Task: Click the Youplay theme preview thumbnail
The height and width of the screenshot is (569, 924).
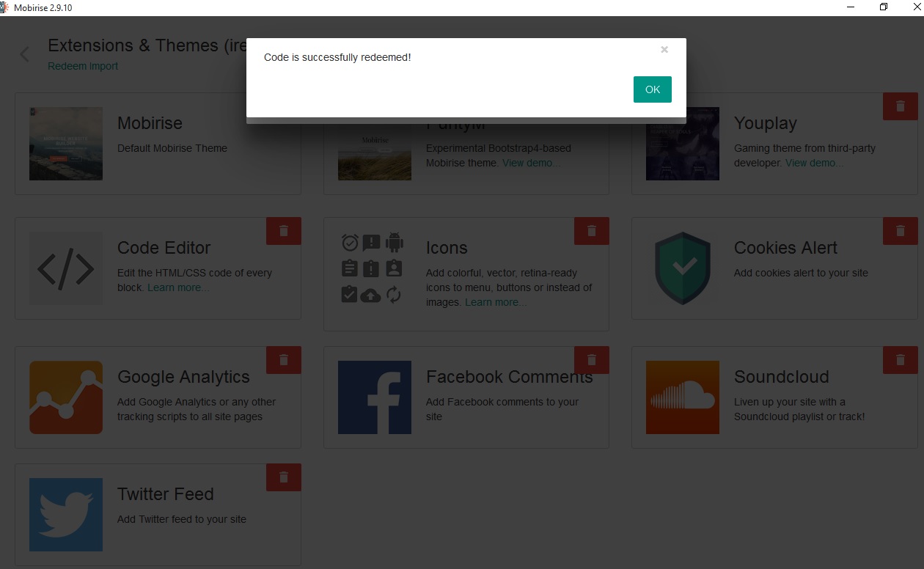Action: click(x=682, y=144)
